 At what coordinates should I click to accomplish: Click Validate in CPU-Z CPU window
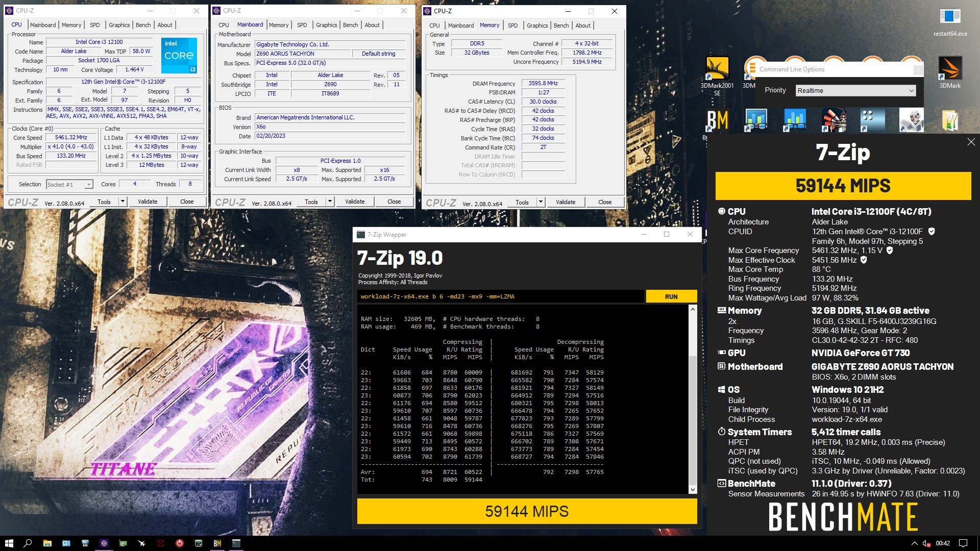(148, 202)
